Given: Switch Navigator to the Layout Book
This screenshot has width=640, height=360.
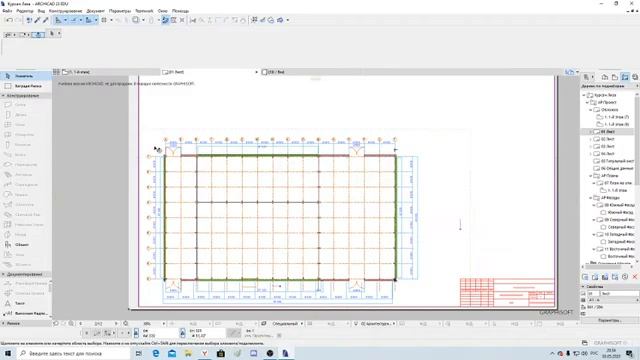Looking at the screenshot, I should 625,77.
